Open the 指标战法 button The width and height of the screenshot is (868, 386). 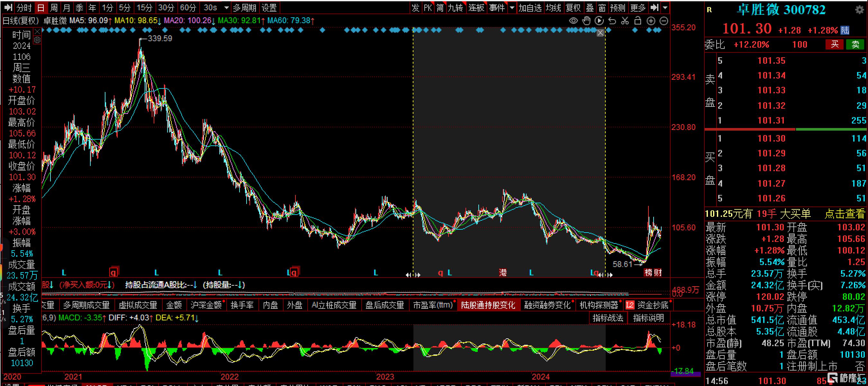click(608, 317)
